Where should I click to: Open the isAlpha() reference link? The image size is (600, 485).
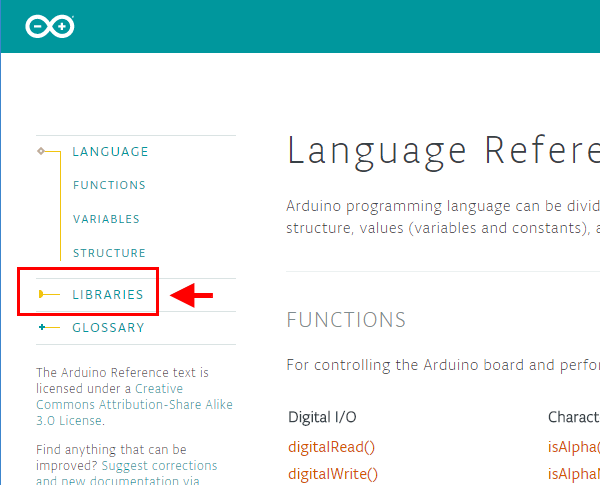tap(573, 446)
